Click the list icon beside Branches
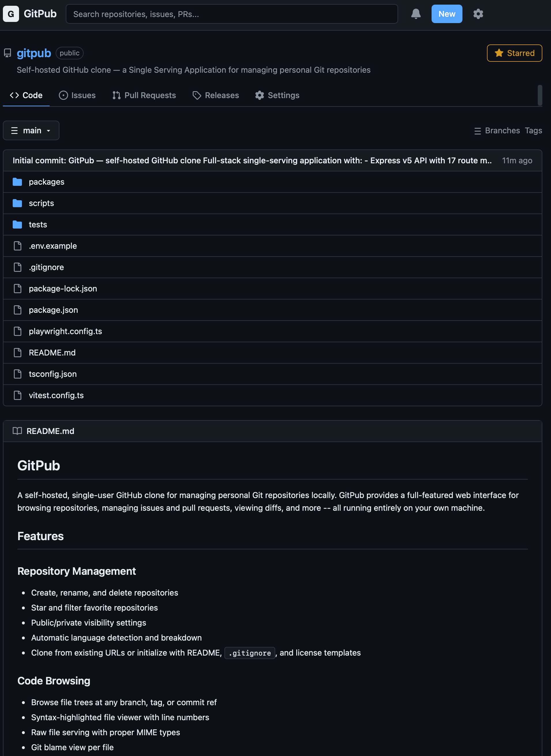 (x=478, y=131)
